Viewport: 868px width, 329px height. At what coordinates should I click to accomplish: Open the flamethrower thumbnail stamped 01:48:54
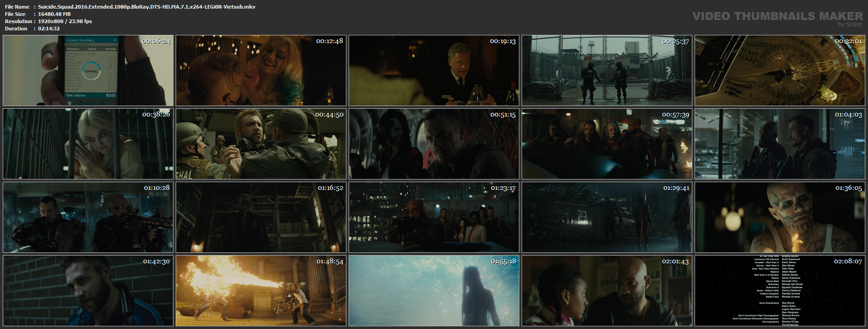pos(261,291)
